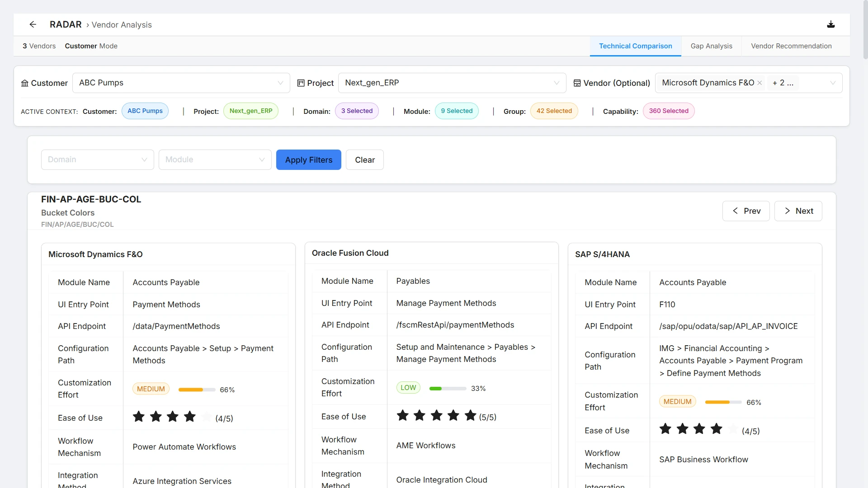Click the 9 Selected module chip
868x488 pixels.
(x=457, y=111)
